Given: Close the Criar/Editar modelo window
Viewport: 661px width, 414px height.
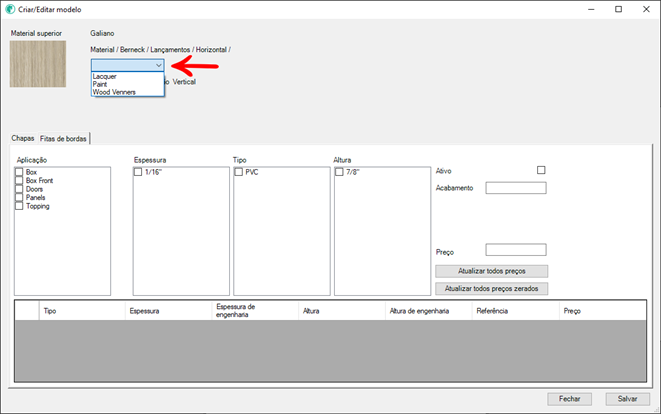Looking at the screenshot, I should (x=646, y=9).
